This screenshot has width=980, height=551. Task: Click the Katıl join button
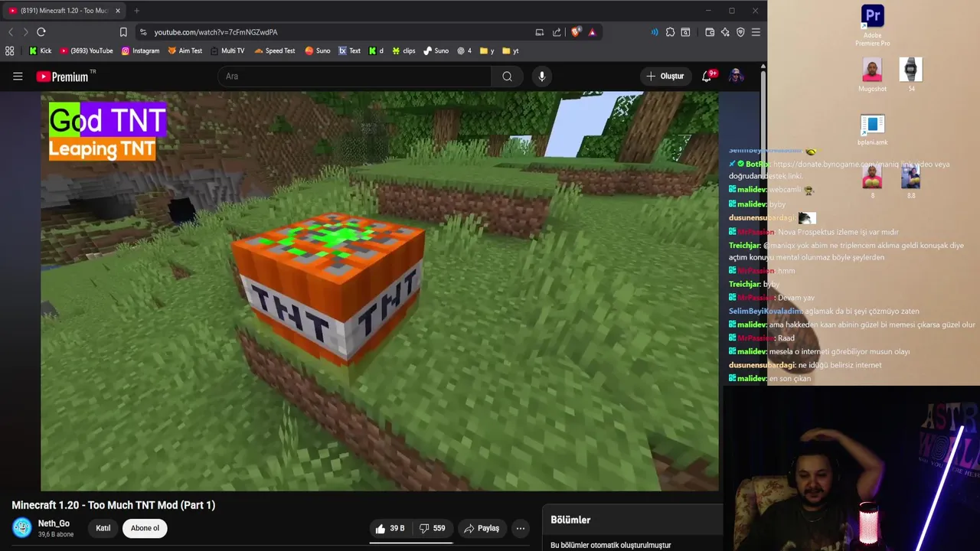[x=103, y=528]
